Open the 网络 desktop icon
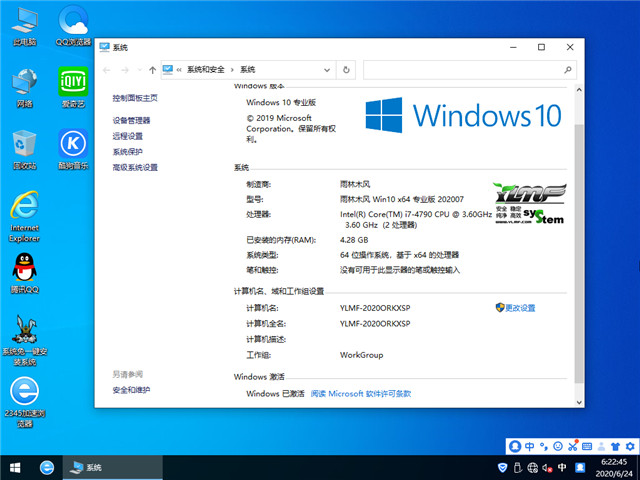Viewport: 640px width, 480px height. 24,88
